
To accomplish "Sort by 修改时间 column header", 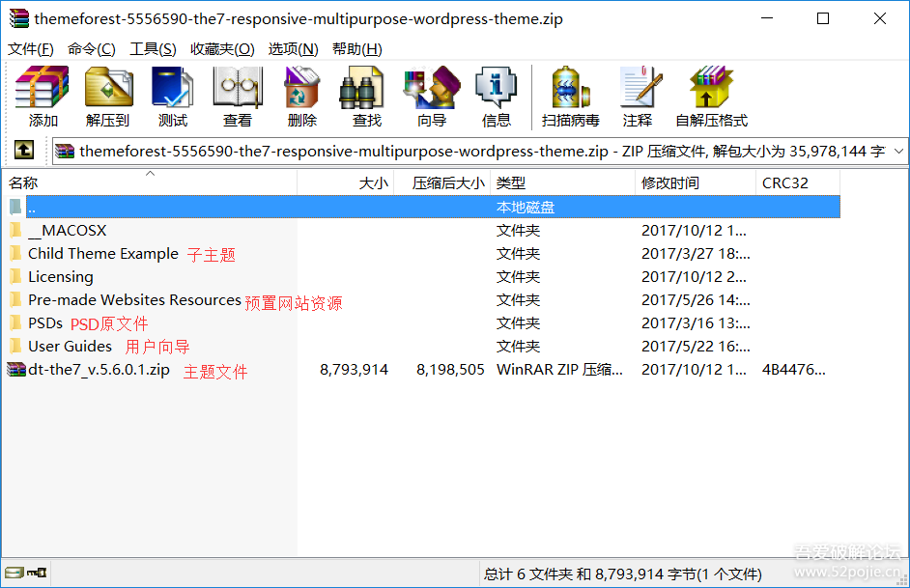I will click(x=696, y=182).
